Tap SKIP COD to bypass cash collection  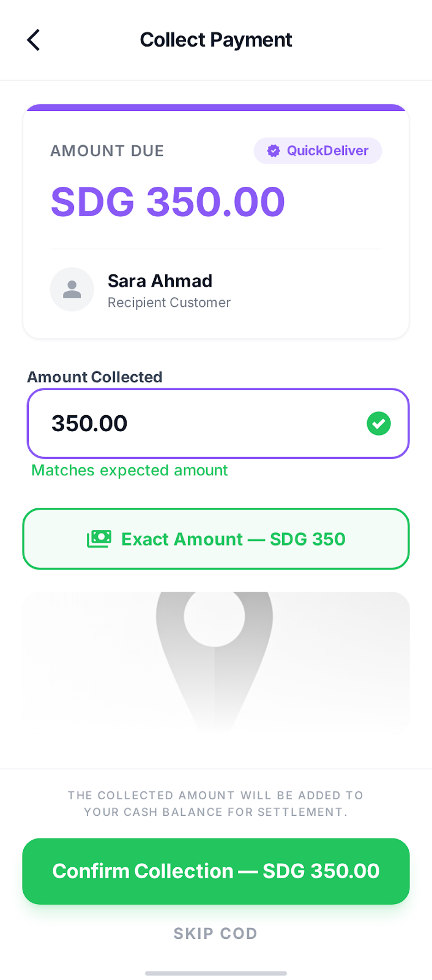[215, 933]
